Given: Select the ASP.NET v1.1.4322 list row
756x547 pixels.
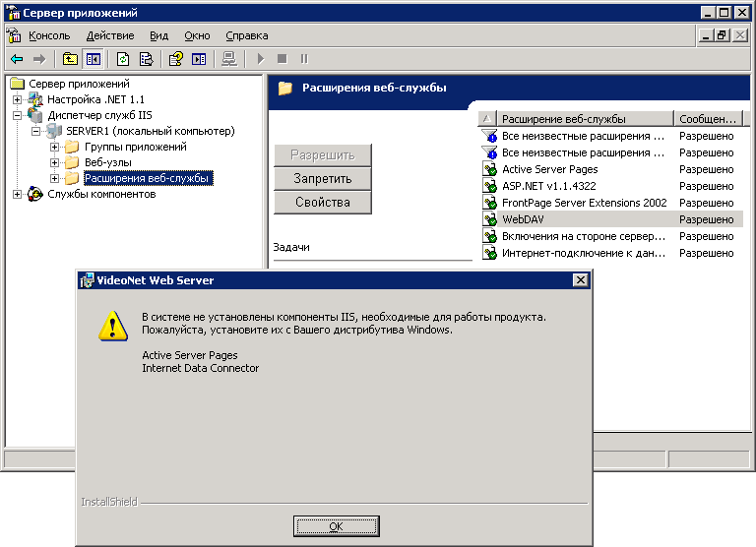Looking at the screenshot, I should point(610,186).
